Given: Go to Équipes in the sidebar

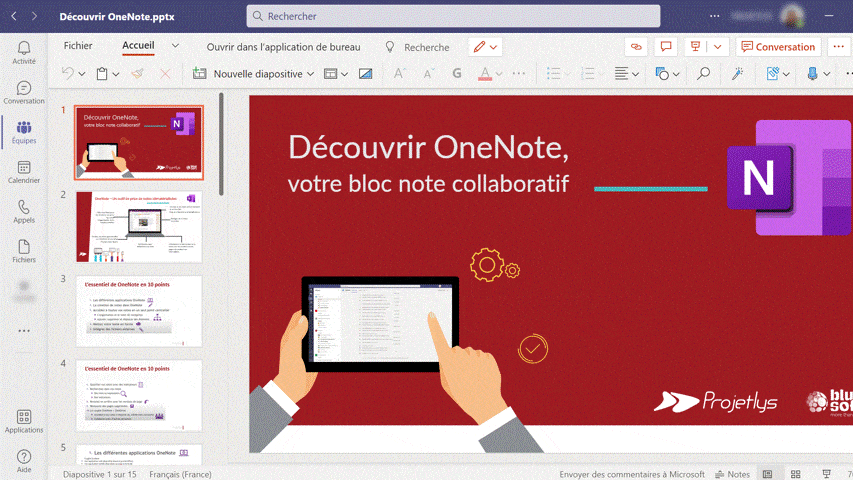Looking at the screenshot, I should 24,132.
